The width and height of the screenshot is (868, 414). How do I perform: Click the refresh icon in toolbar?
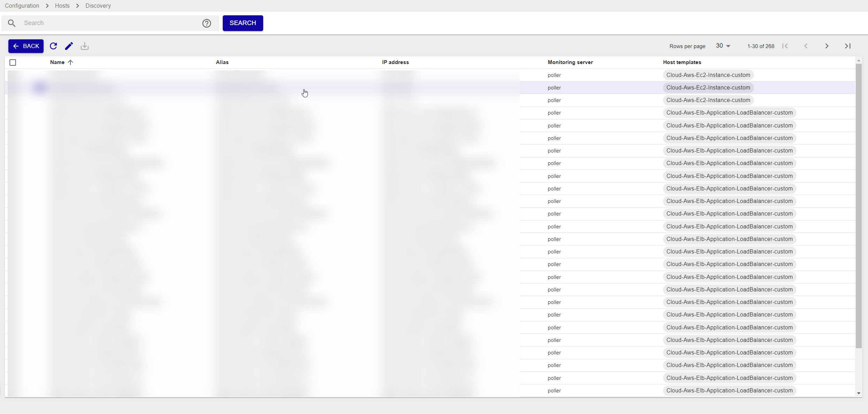tap(53, 46)
